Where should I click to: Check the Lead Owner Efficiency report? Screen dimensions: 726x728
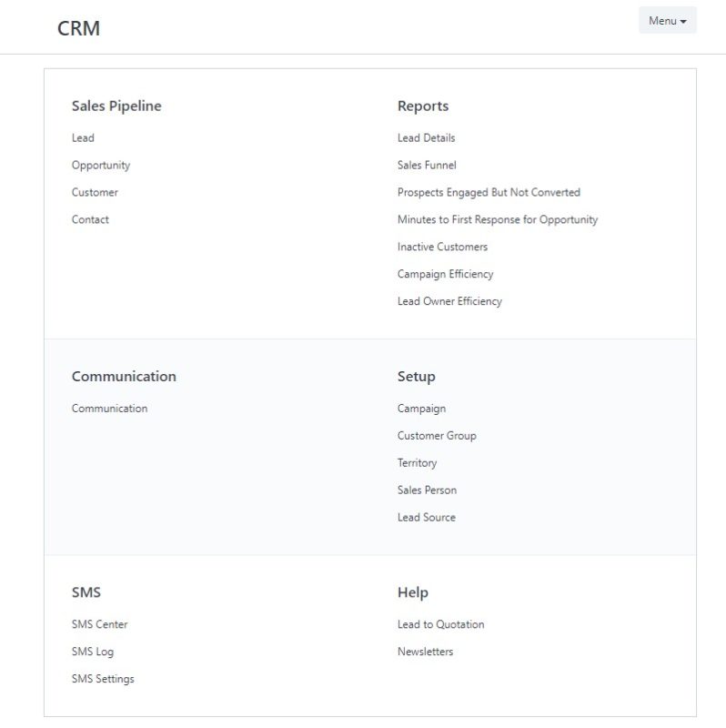tap(449, 301)
